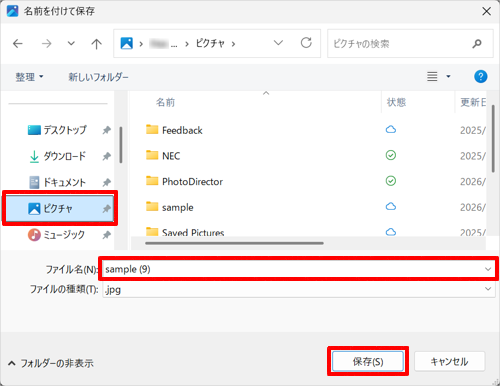Go back with the left arrow

pos(18,44)
